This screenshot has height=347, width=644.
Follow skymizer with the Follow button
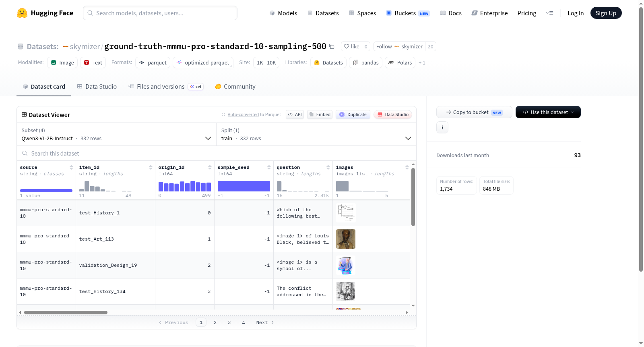(x=399, y=46)
